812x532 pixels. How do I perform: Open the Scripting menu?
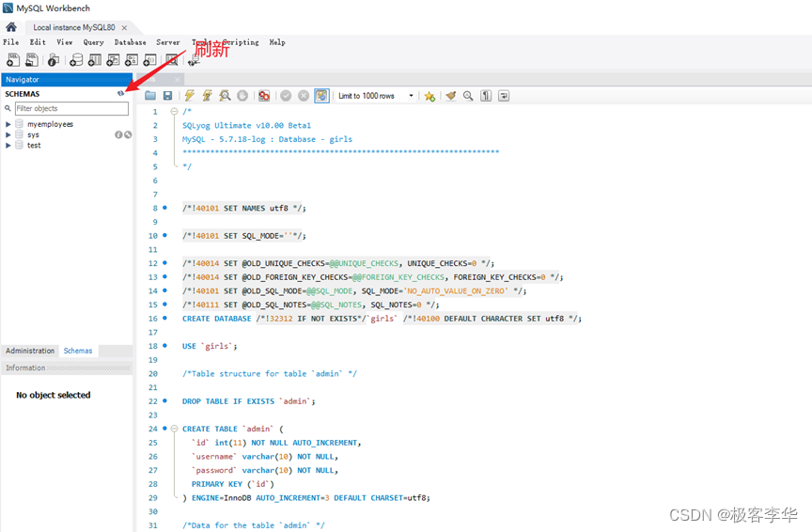(241, 42)
